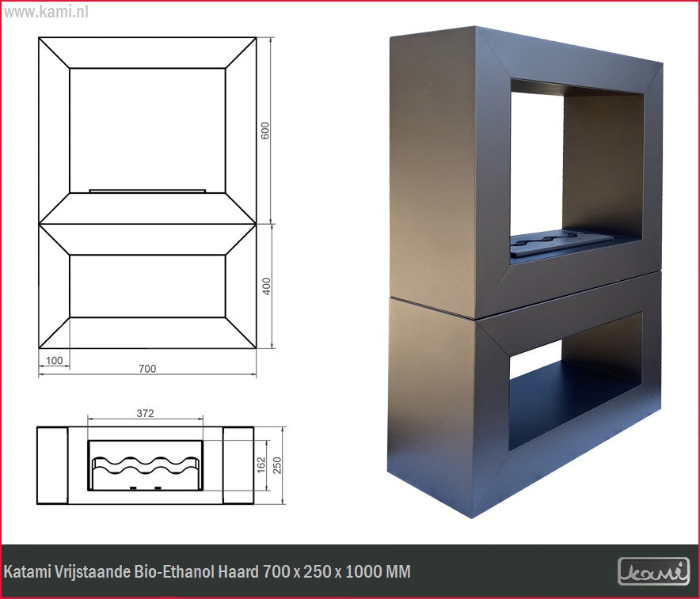Select right end block in top-view drawing
The width and height of the screenshot is (700, 599).
[x=238, y=465]
